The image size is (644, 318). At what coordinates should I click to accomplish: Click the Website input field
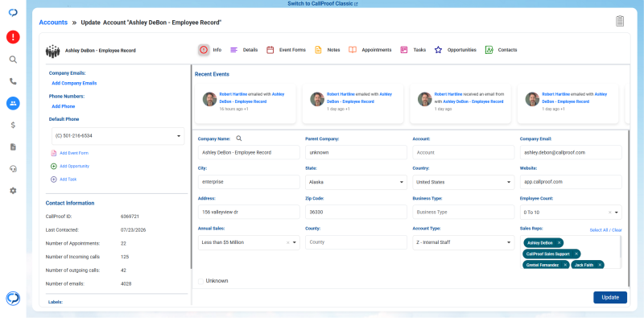(571, 182)
